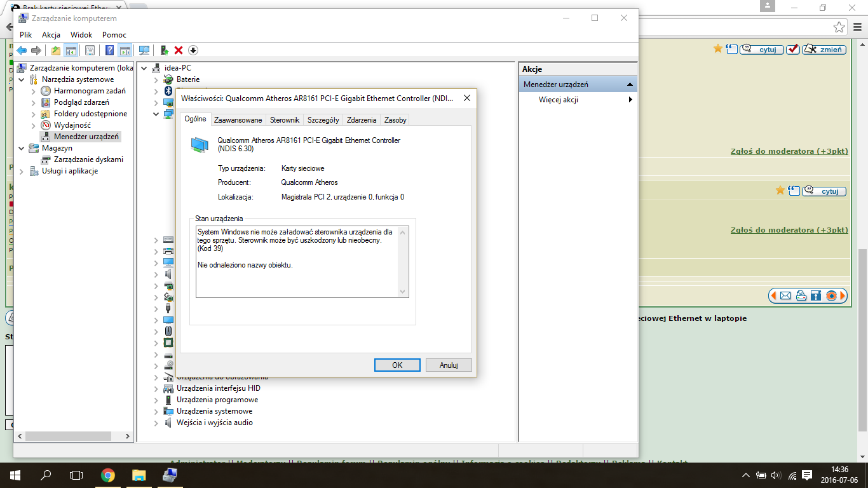The width and height of the screenshot is (868, 488).
Task: Click the envelope icon in the browser page
Action: [785, 295]
